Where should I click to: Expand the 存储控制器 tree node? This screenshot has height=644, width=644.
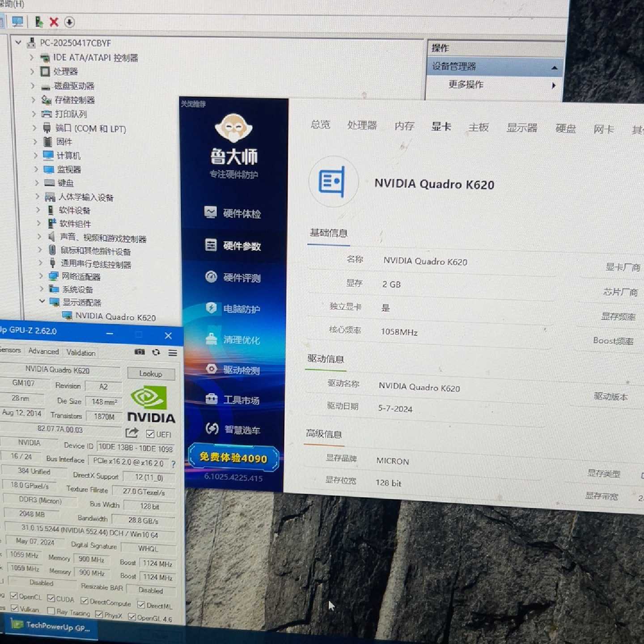(x=33, y=99)
